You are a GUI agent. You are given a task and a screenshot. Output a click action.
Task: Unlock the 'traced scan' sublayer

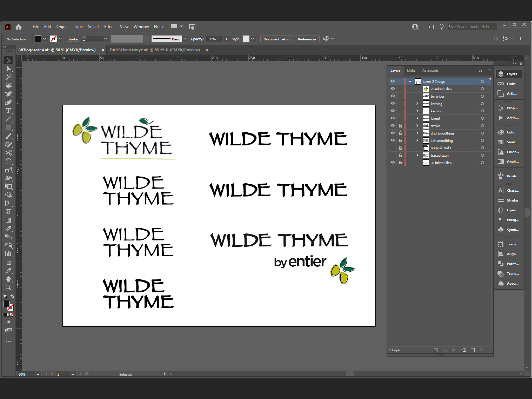click(x=400, y=155)
